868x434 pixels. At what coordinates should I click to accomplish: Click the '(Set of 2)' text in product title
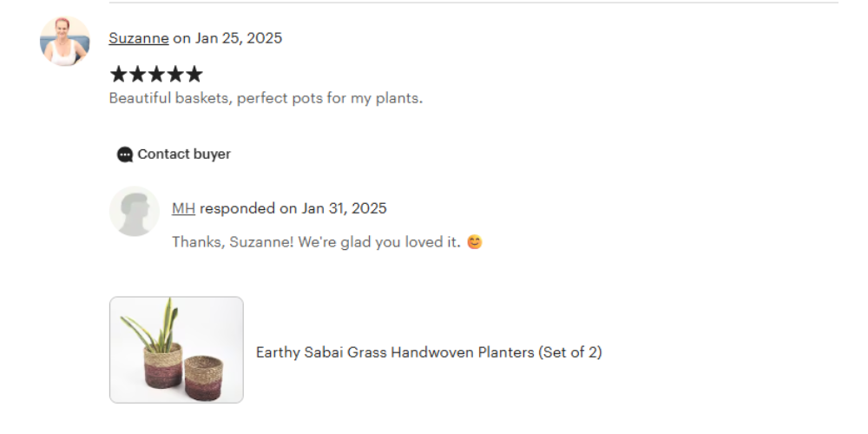click(x=569, y=352)
